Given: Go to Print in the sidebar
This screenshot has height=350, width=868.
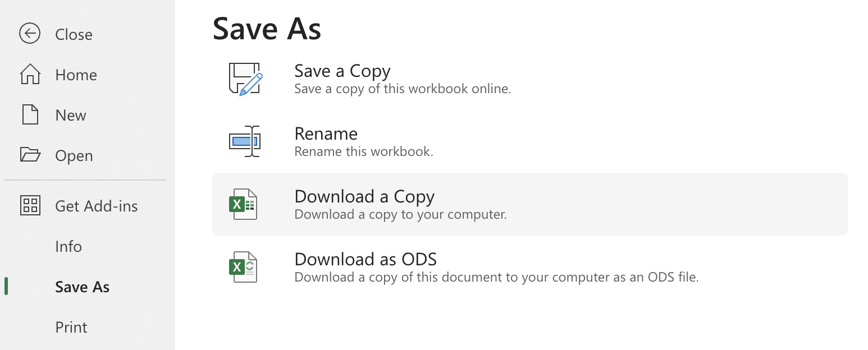Looking at the screenshot, I should [x=71, y=328].
